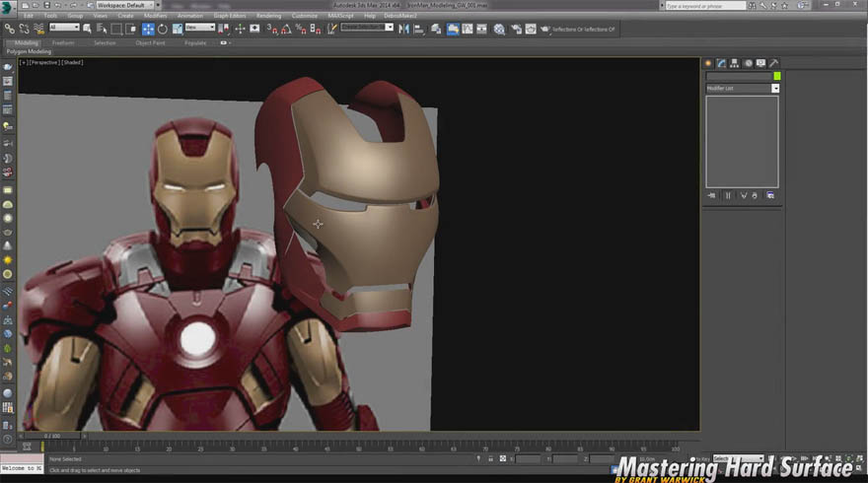
Task: Expand the Modifier List dropdown
Action: [775, 89]
